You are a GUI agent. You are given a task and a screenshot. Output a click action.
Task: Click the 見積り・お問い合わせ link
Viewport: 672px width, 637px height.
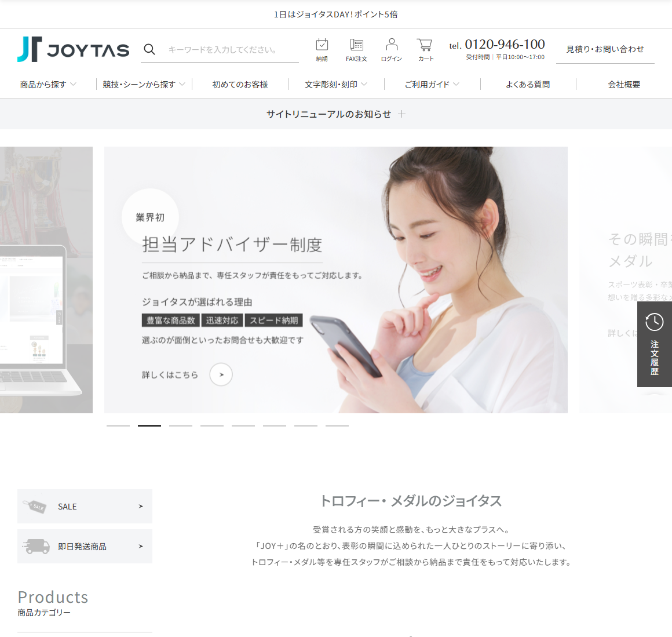click(605, 49)
